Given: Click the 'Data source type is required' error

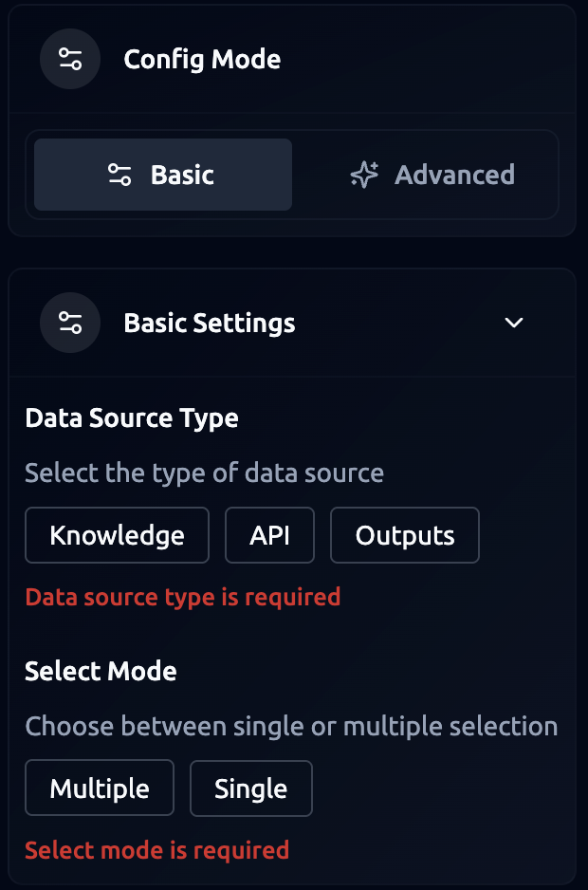Looking at the screenshot, I should click(182, 597).
